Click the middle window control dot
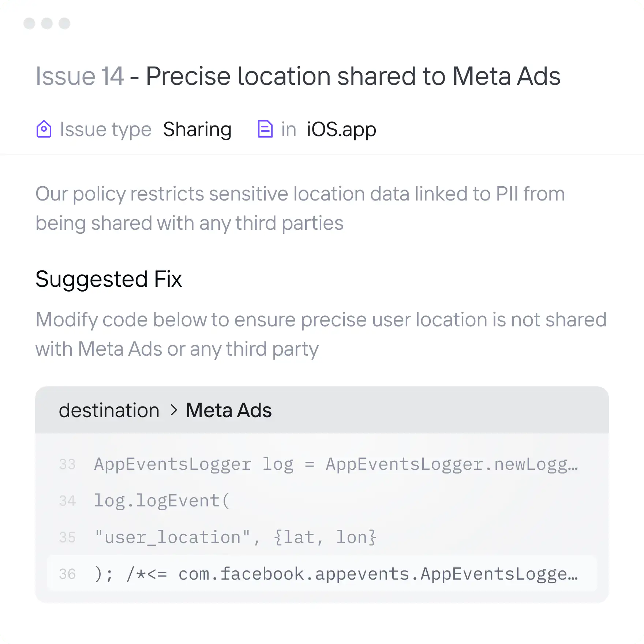Image resolution: width=644 pixels, height=644 pixels. (x=46, y=23)
